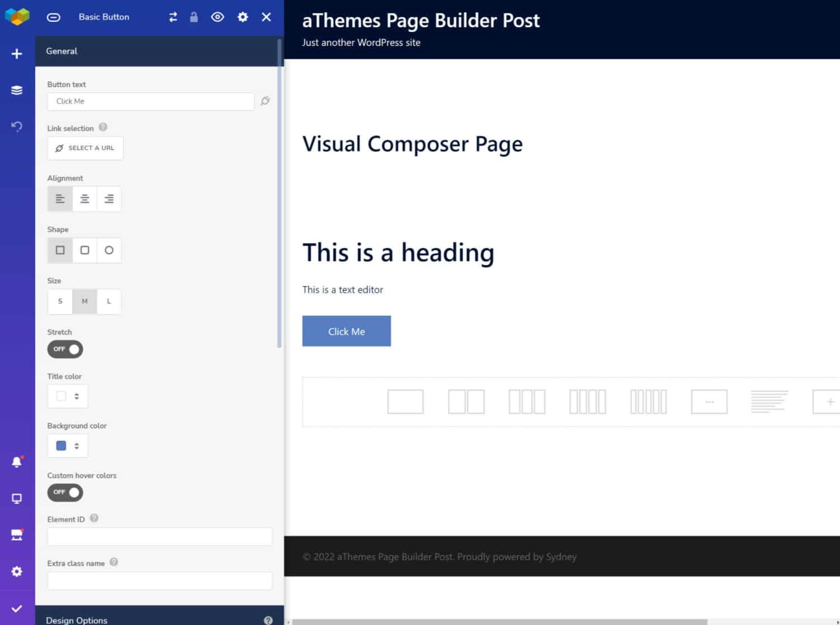This screenshot has width=840, height=625.
Task: Add a four column row layout
Action: (x=587, y=402)
